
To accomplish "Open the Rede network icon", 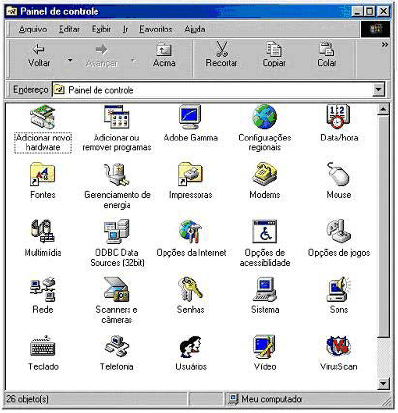I will 43,289.
